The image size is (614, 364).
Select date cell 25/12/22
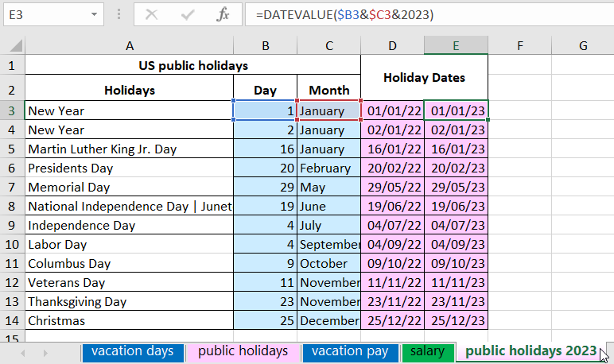click(392, 320)
